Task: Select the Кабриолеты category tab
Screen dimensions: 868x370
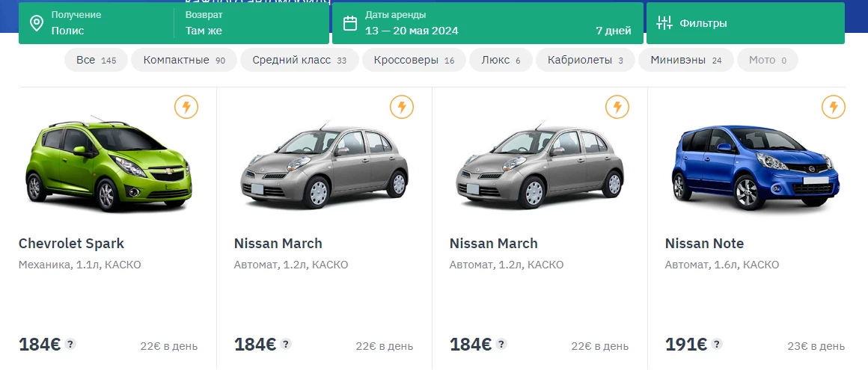Action: [x=585, y=60]
